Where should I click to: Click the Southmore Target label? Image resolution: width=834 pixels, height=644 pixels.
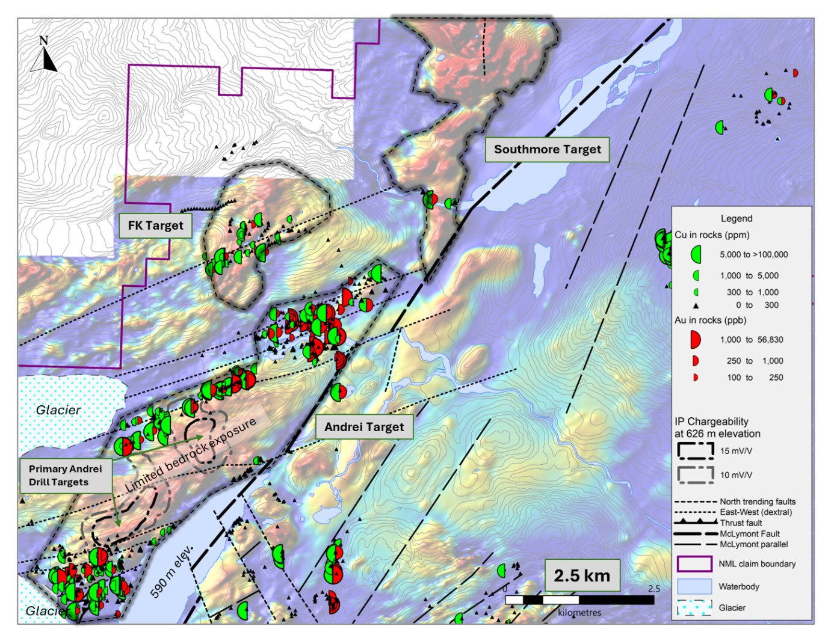point(548,150)
